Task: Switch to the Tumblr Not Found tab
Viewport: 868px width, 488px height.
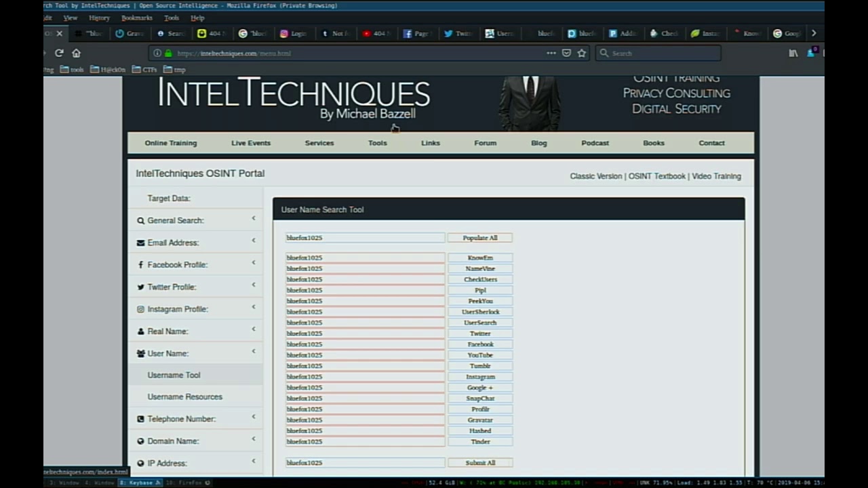Action: (335, 33)
